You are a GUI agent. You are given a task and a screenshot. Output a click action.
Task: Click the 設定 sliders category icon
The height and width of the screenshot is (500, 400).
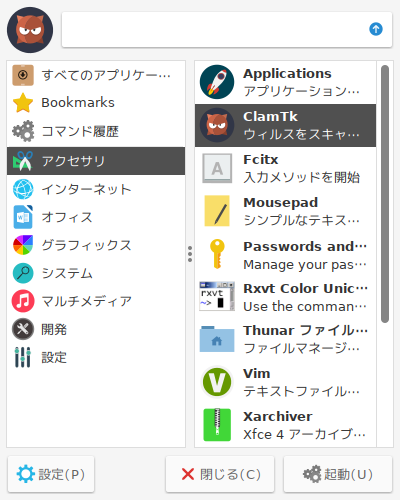[23, 357]
